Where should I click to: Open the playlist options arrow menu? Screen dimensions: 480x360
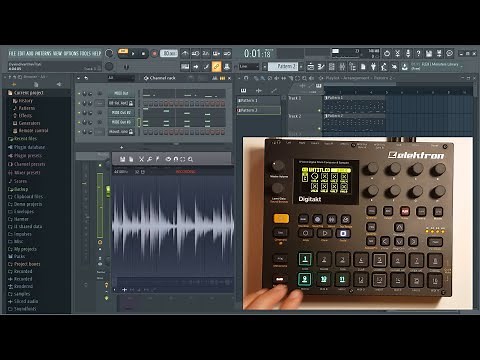[x=239, y=78]
